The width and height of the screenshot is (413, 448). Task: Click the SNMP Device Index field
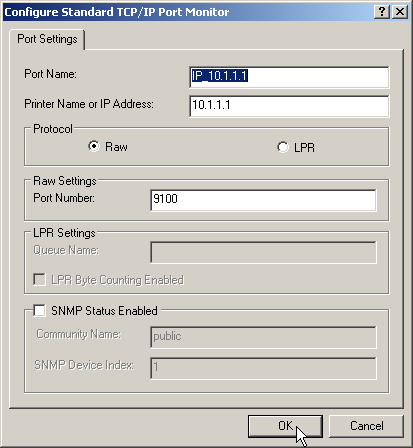click(263, 368)
